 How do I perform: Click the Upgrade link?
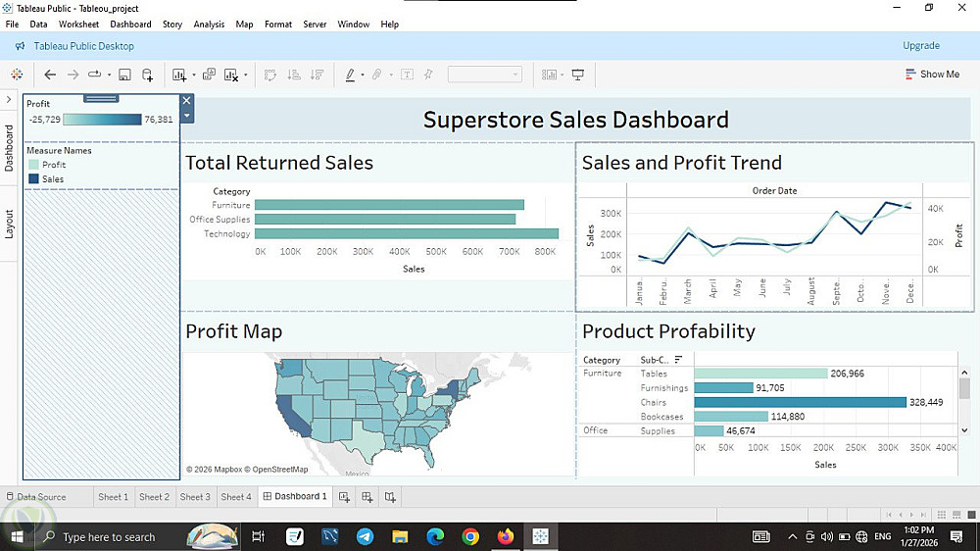[920, 46]
